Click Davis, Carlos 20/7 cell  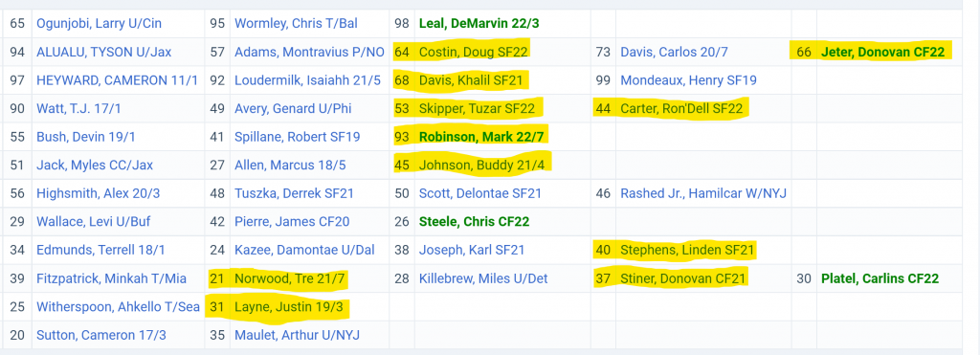[x=674, y=52]
